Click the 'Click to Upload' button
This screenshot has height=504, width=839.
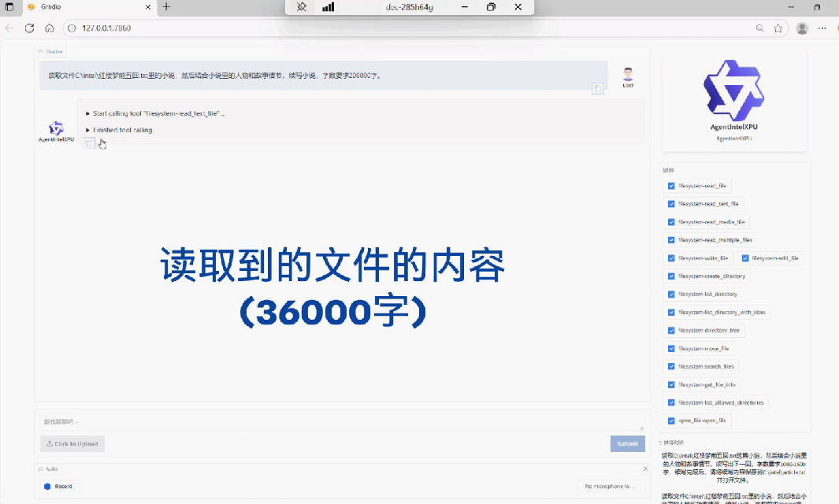pyautogui.click(x=72, y=443)
